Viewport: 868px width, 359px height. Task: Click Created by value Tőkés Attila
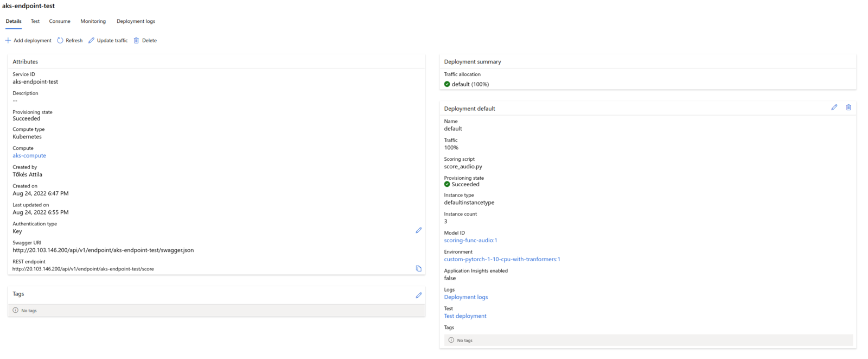pyautogui.click(x=27, y=174)
